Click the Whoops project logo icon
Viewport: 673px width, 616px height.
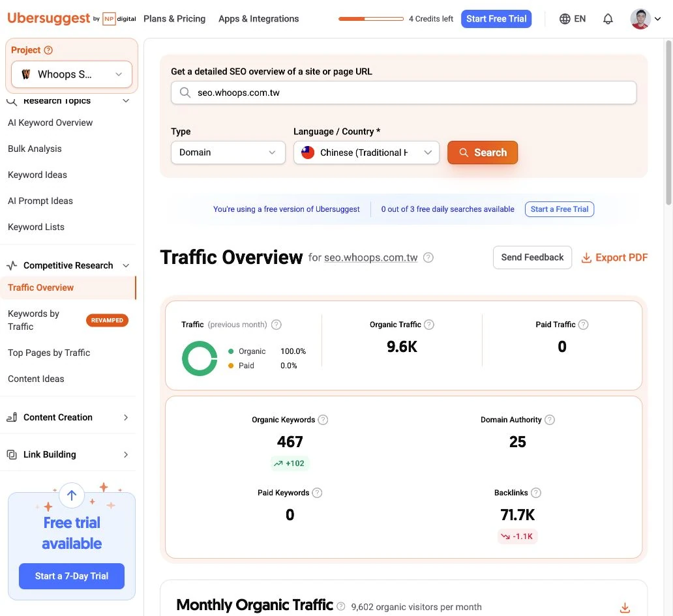(26, 74)
